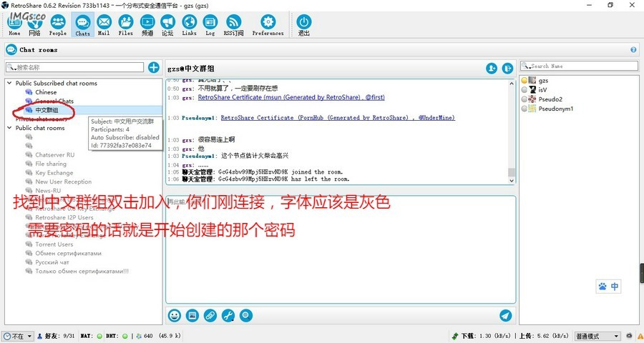Click the paperclip attach file icon

click(x=210, y=316)
